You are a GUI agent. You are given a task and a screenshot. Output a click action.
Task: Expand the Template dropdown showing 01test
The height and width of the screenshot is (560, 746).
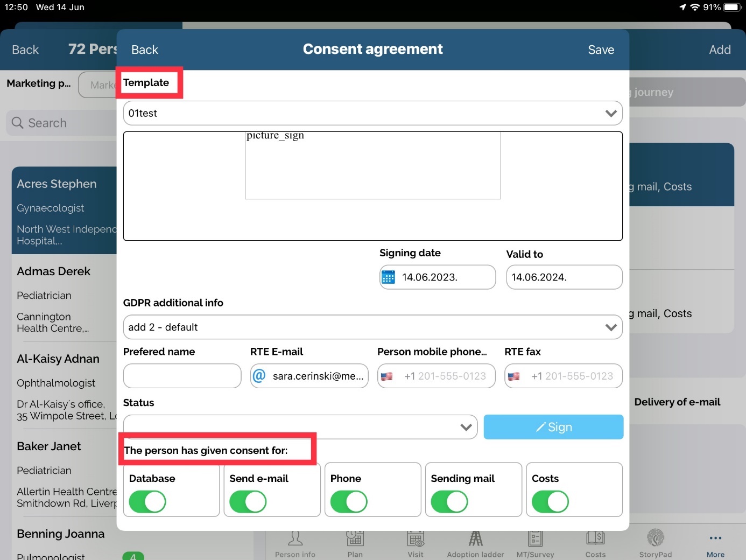point(372,114)
